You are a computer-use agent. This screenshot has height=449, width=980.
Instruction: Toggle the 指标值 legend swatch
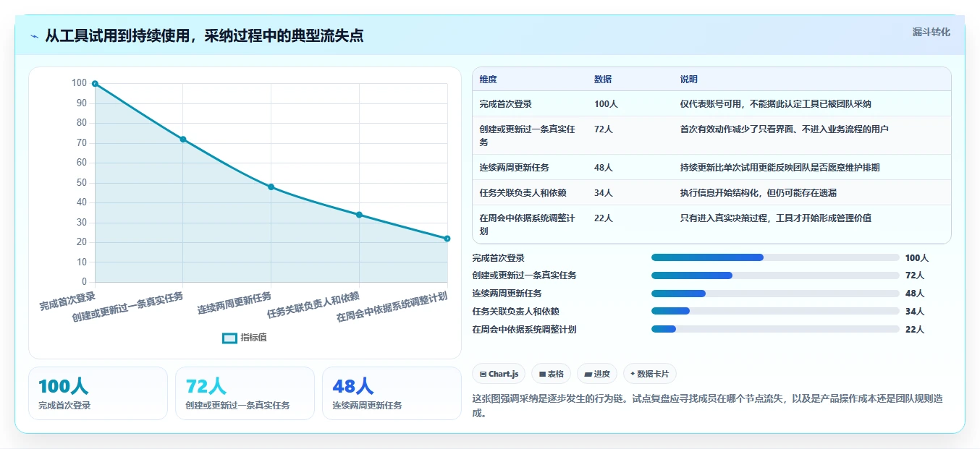click(x=229, y=338)
